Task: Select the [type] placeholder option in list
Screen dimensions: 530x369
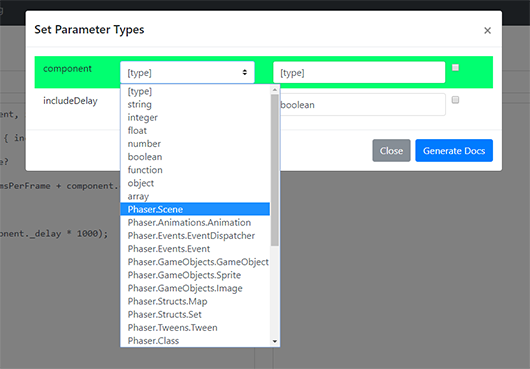Action: click(x=195, y=91)
